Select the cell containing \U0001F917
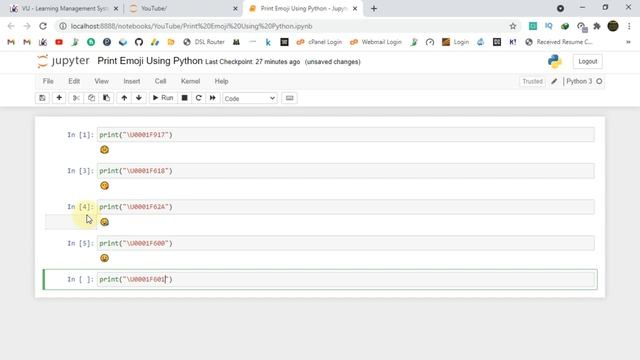This screenshot has height=360, width=640. [x=345, y=135]
